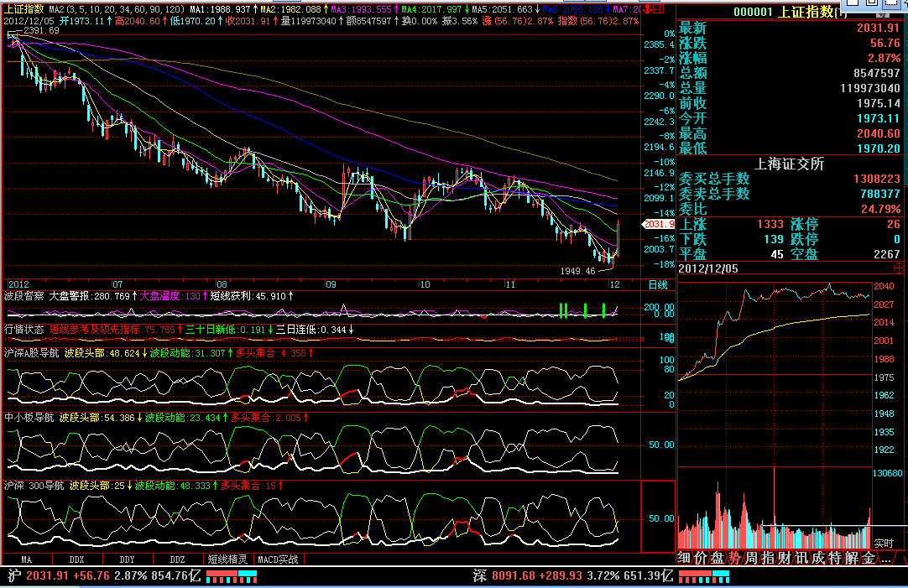Open the MA indicator tab
The image size is (908, 588).
(27, 559)
